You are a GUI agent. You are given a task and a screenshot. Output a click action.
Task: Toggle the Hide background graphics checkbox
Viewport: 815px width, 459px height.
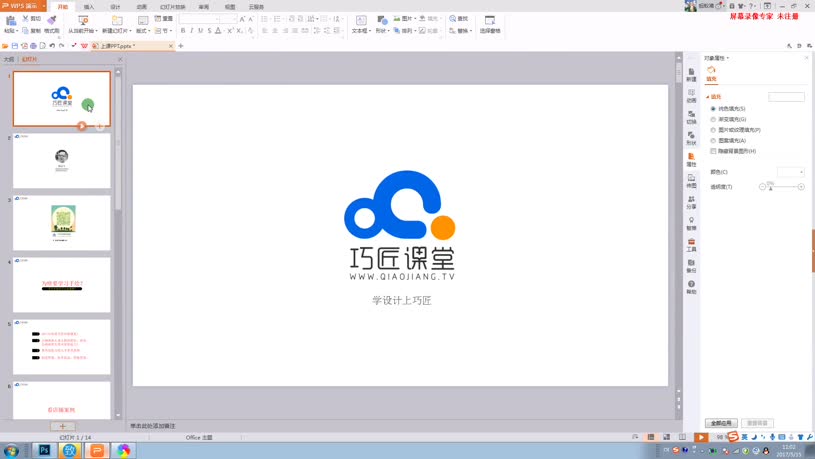click(x=713, y=151)
